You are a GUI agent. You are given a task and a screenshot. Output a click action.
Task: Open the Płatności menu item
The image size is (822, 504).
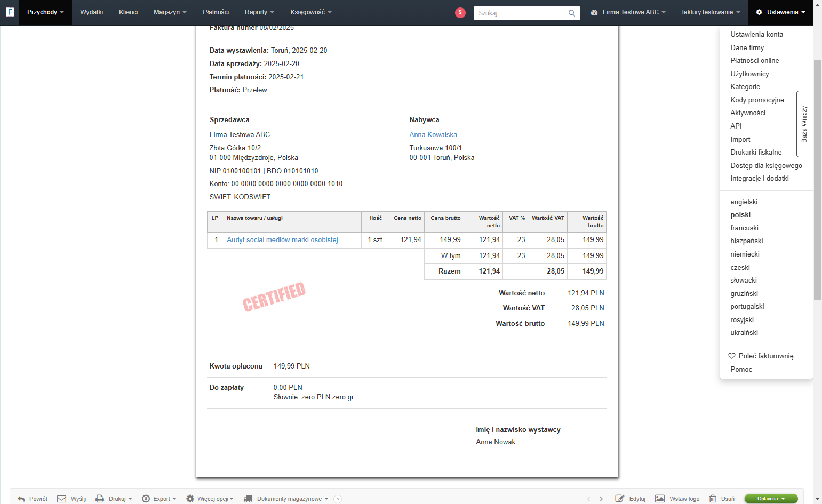tap(216, 12)
